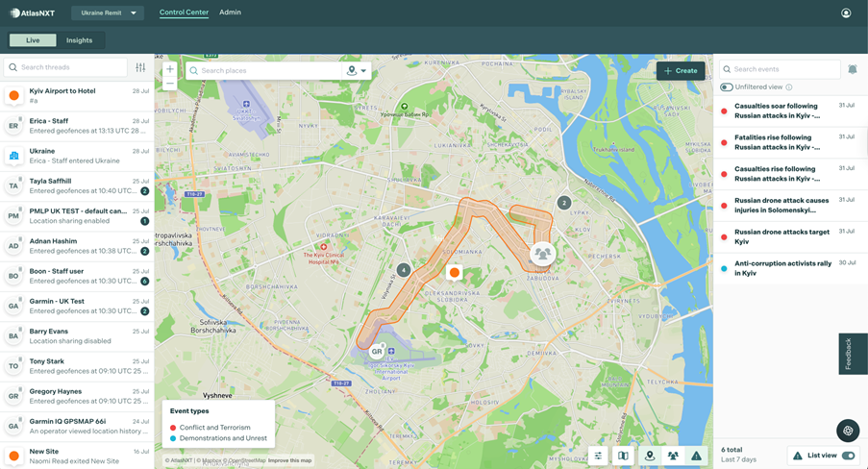Viewport: 868px width, 469px height.
Task: Open map filter sliders button
Action: tap(599, 456)
